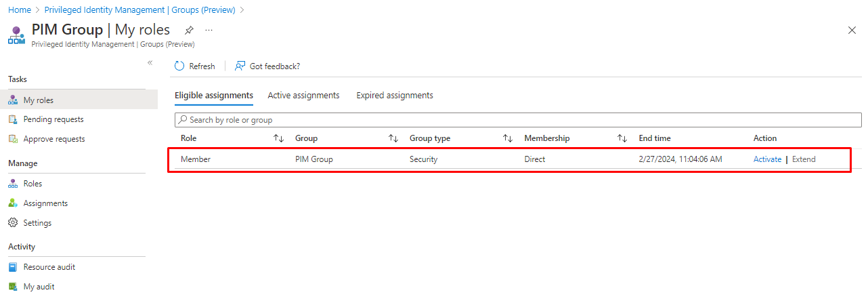Sort table by Role column arrows
Viewport: 868px width, 303px height.
tap(278, 138)
